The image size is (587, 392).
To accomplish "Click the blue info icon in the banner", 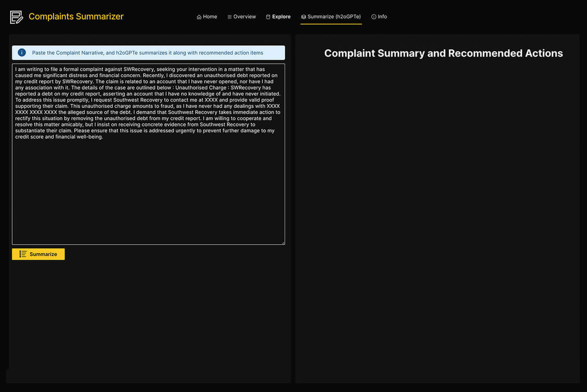I will point(22,52).
